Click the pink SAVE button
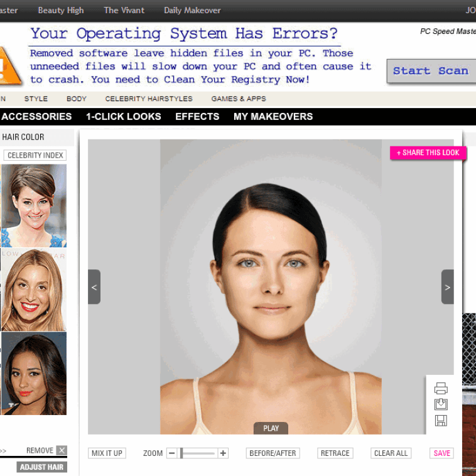Screen dimensions: 476x476 [441, 453]
